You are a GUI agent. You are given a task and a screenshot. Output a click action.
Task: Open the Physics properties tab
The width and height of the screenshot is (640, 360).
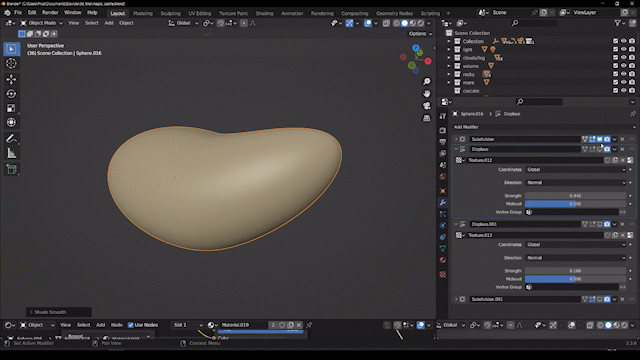443,225
